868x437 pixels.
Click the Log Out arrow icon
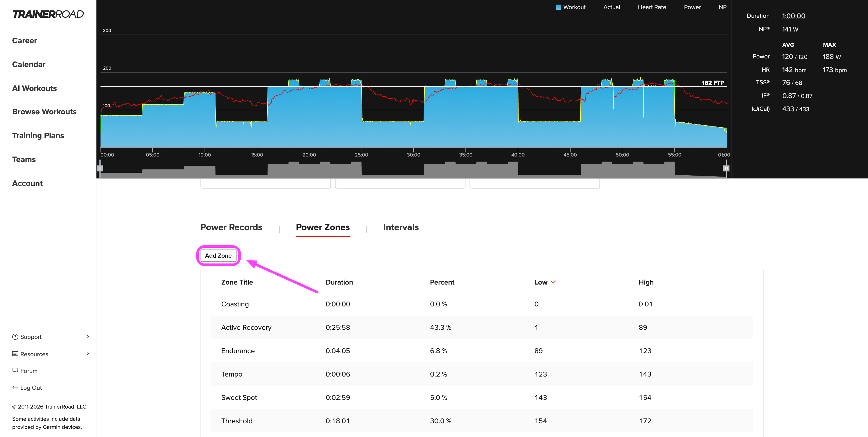(x=15, y=387)
